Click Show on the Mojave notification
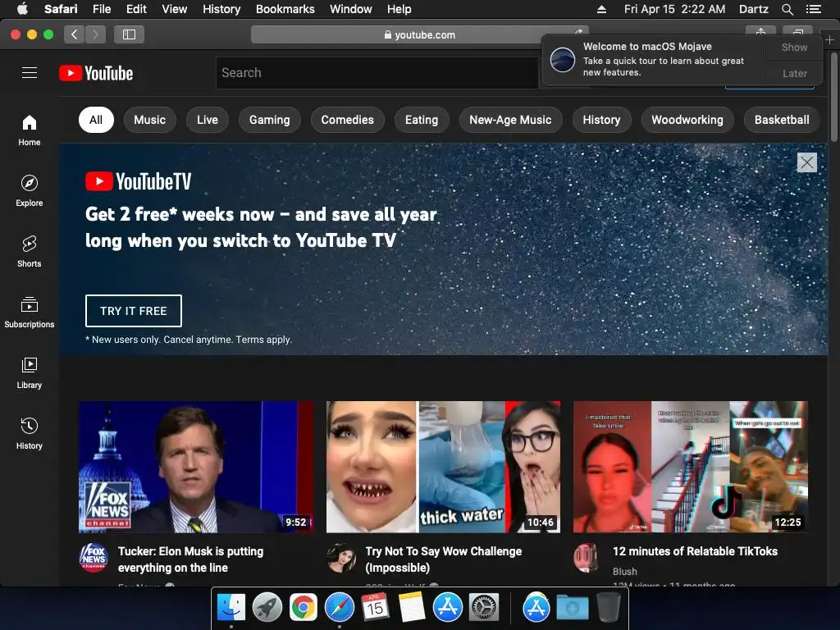Screen dimensions: 840x630 [x=794, y=47]
